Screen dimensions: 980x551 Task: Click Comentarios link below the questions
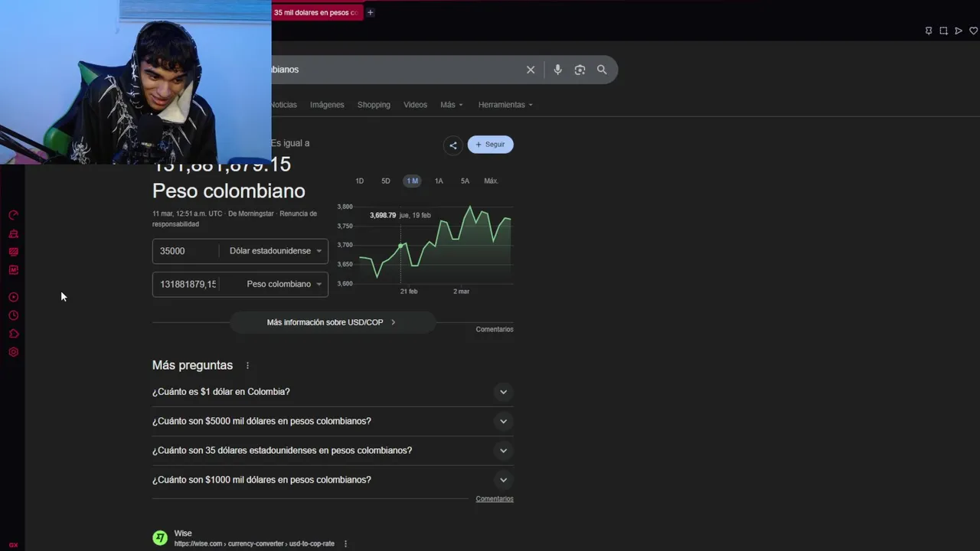[x=495, y=499]
